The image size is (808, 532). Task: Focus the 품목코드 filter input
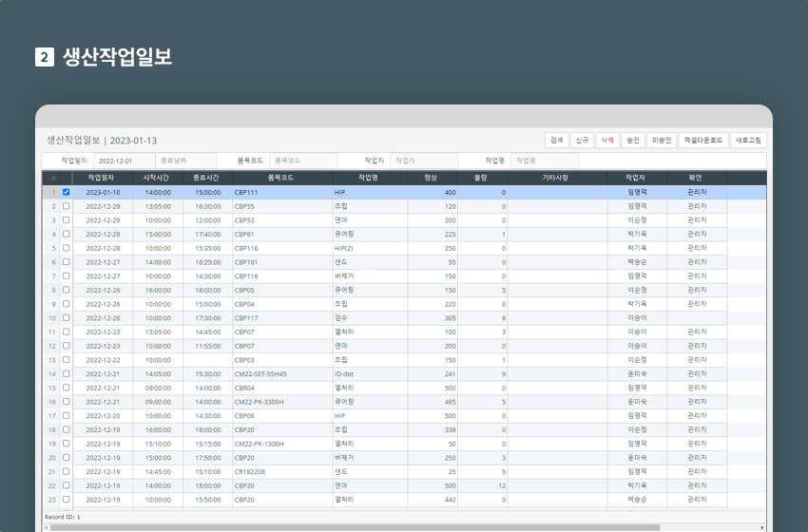tap(303, 161)
